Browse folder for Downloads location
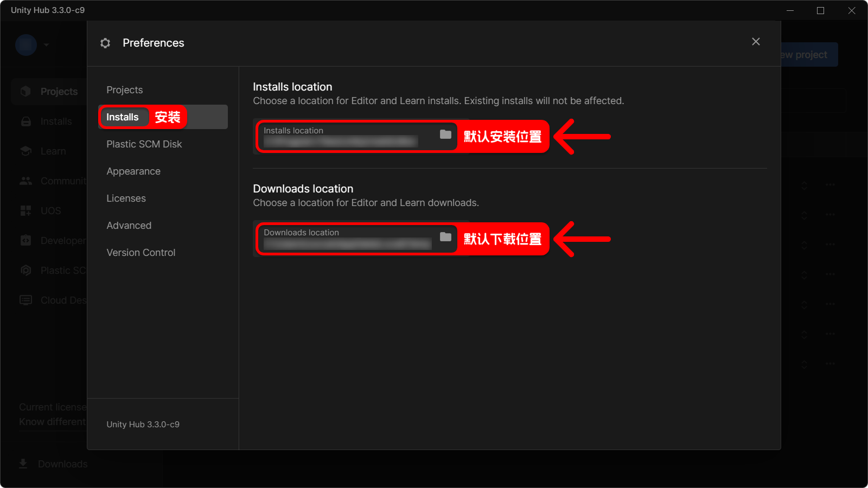This screenshot has height=488, width=868. click(445, 237)
